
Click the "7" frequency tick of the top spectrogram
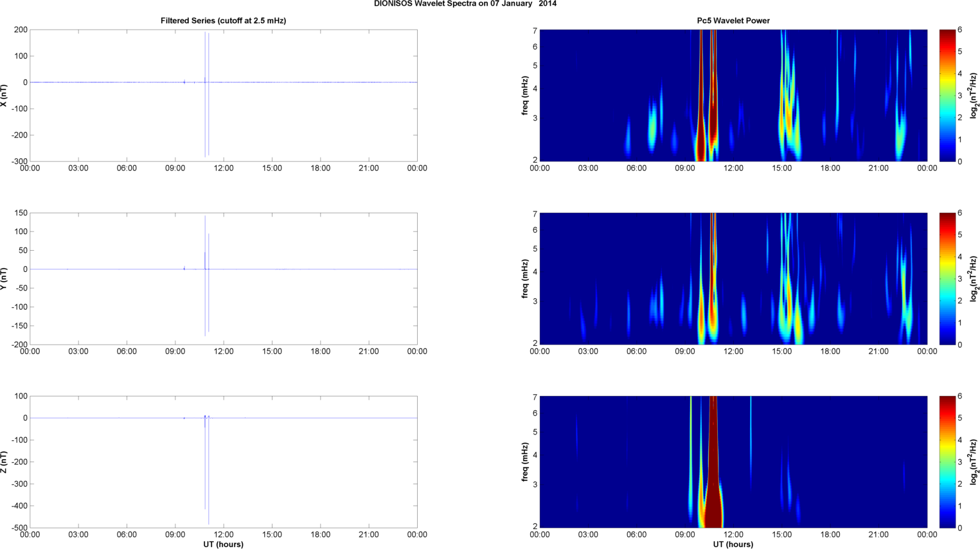click(535, 30)
